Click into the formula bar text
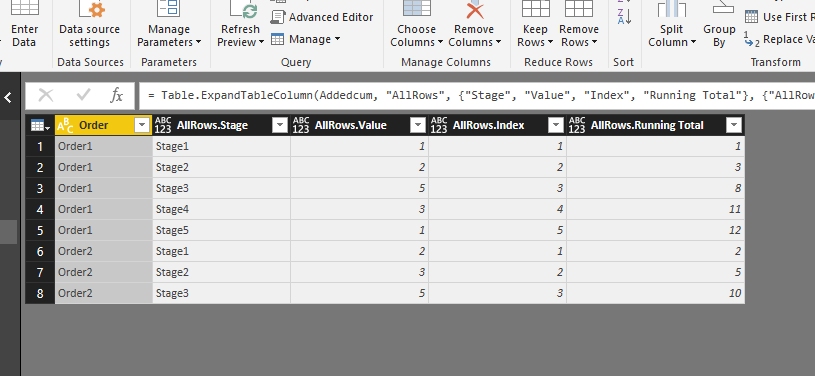The image size is (815, 376). click(x=477, y=95)
